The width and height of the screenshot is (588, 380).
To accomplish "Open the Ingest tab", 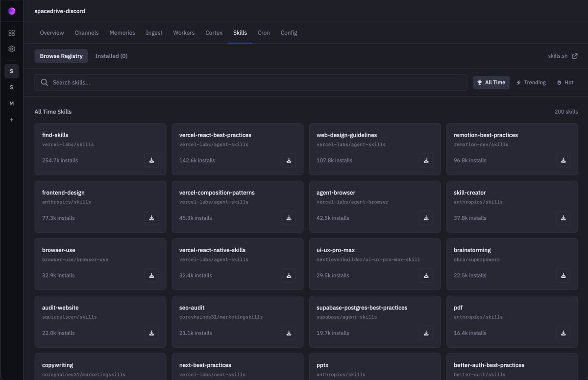I will click(x=154, y=33).
